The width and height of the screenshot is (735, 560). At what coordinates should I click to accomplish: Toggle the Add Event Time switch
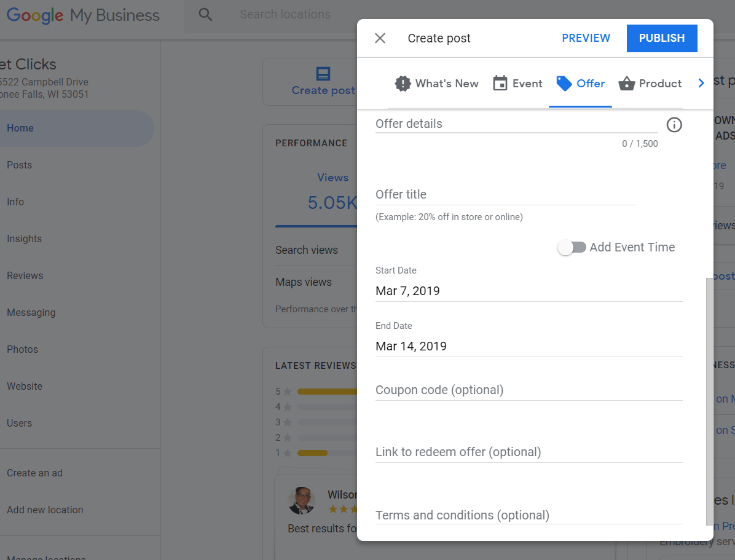pyautogui.click(x=572, y=247)
